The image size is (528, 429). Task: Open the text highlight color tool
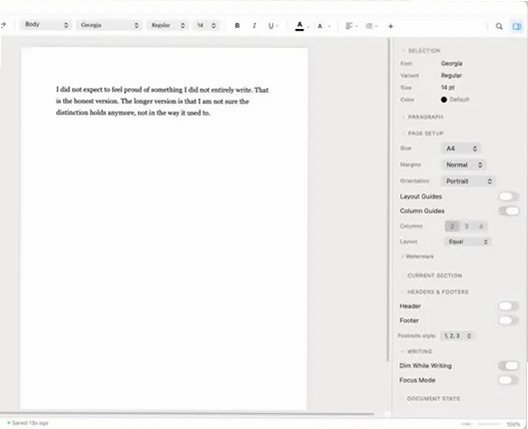pos(320,26)
